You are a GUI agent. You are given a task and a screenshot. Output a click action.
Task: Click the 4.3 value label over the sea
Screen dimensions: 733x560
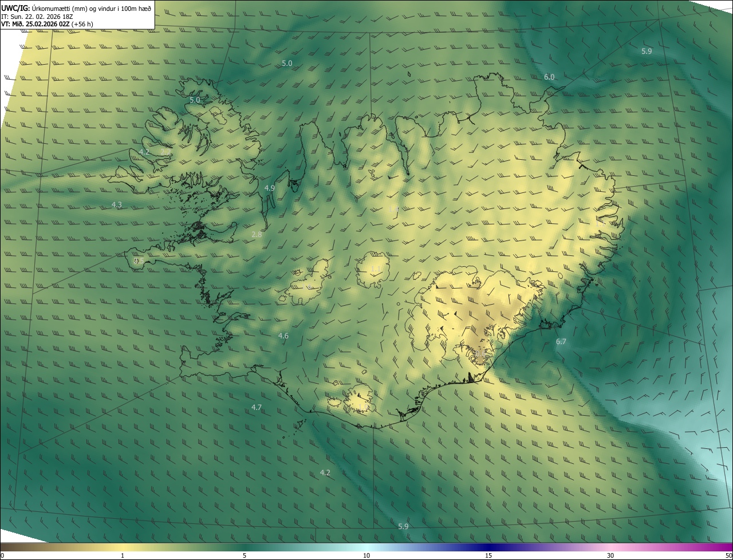tap(116, 204)
